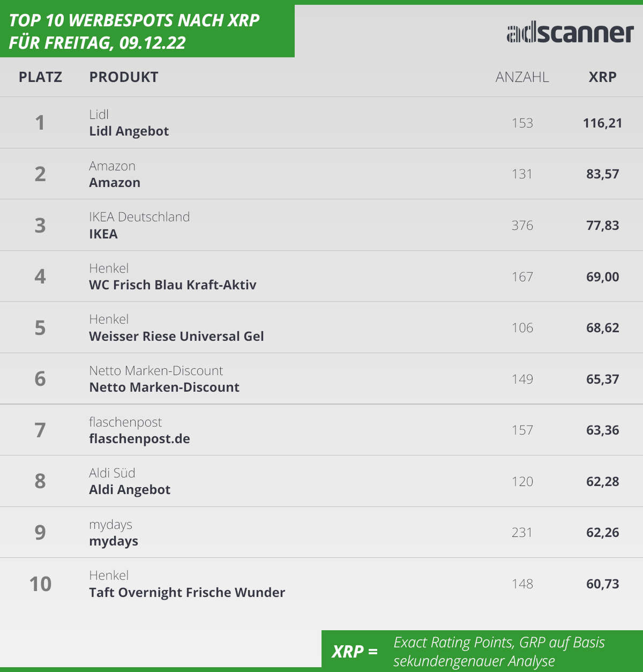
Task: Select the PRODUKT column header
Action: pos(124,77)
